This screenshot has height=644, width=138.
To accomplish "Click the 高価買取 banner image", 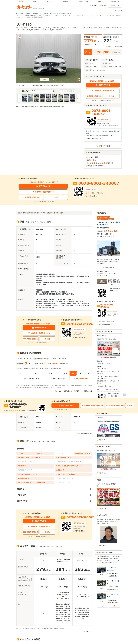I will point(108,497).
